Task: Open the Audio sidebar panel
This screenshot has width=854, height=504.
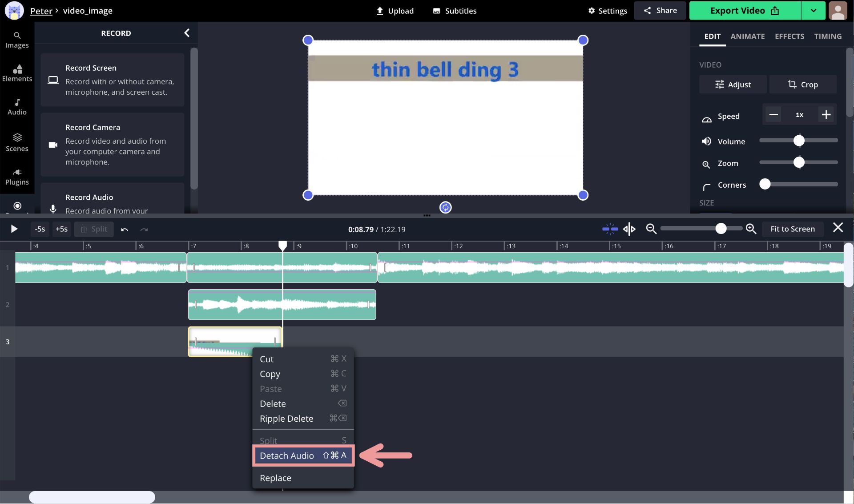Action: click(x=17, y=107)
